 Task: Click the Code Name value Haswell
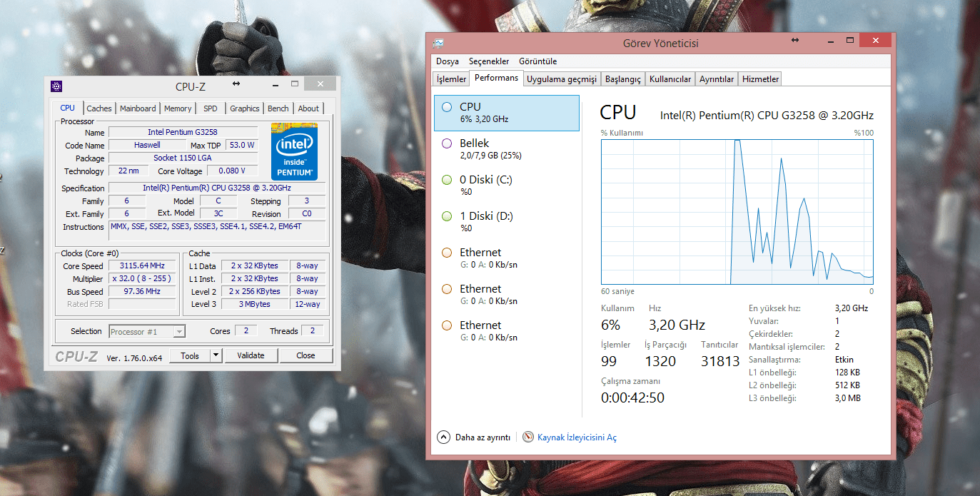pyautogui.click(x=147, y=145)
